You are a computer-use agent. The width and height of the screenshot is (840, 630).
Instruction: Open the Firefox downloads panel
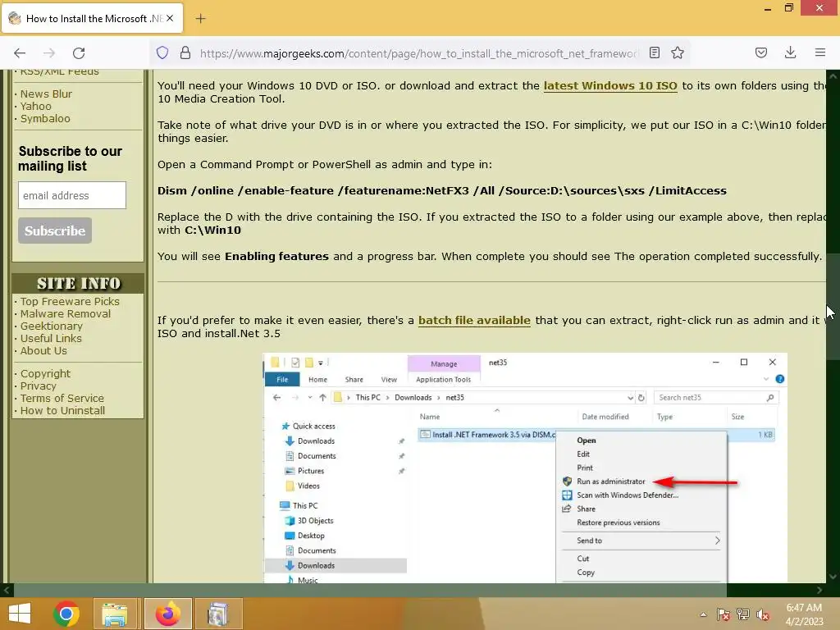[x=790, y=52]
